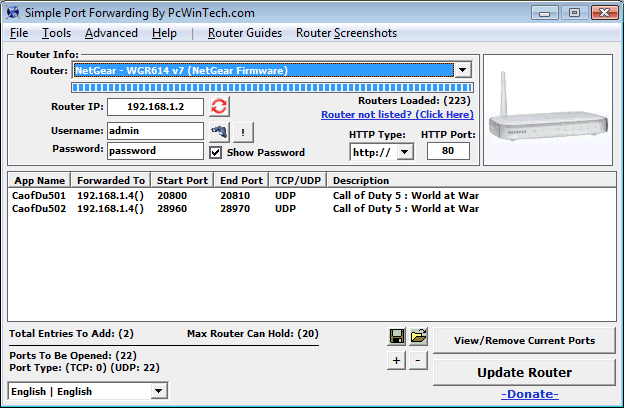Click the username lookup icon beside admin
624x408 pixels.
tap(219, 132)
